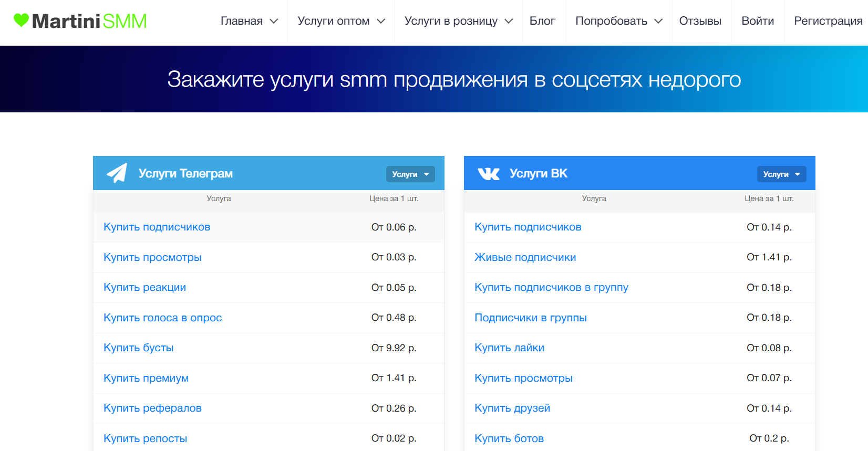The image size is (868, 451).
Task: Open the Услуги оптом menu item
Action: click(334, 21)
